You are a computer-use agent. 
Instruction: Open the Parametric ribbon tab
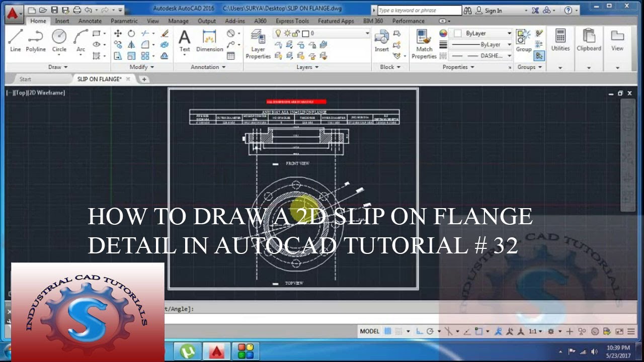coord(124,21)
